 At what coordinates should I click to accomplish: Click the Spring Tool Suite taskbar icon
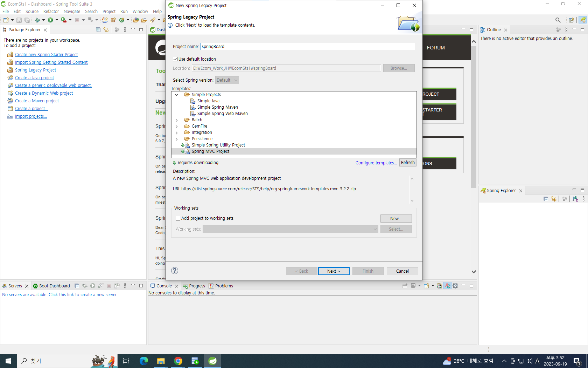(x=212, y=361)
